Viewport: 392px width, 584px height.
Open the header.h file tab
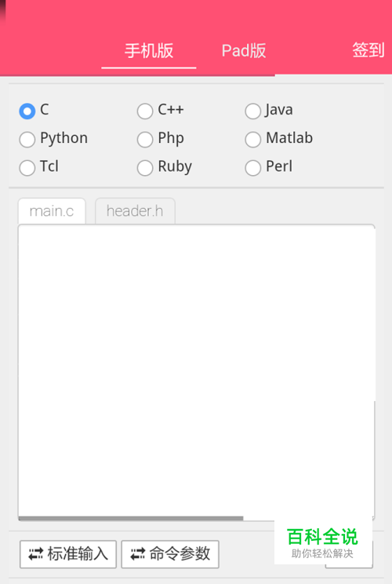[135, 211]
